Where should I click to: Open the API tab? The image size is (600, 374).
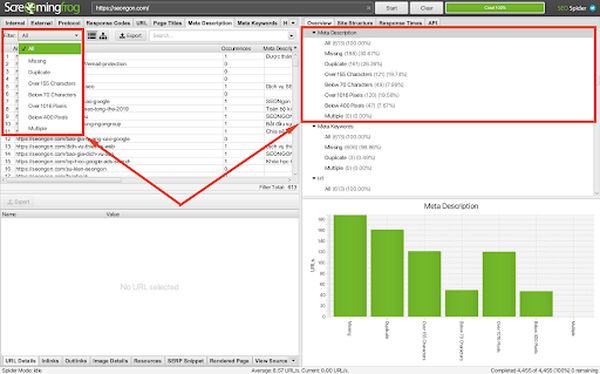click(433, 23)
